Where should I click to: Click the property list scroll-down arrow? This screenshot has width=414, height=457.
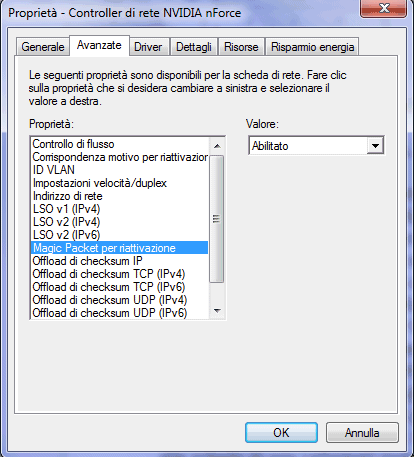217,311
